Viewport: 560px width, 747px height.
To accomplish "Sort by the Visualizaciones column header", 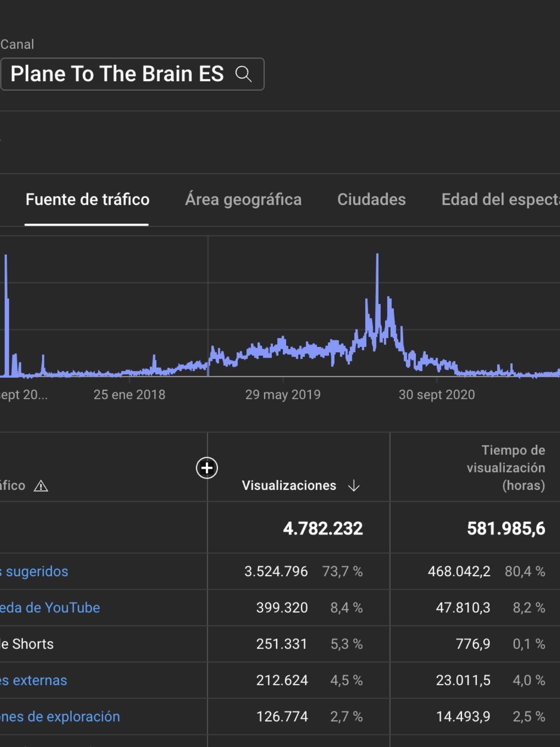I will point(289,486).
